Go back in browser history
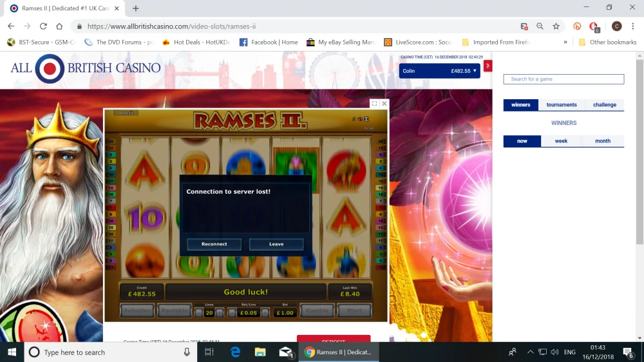 coord(11,26)
